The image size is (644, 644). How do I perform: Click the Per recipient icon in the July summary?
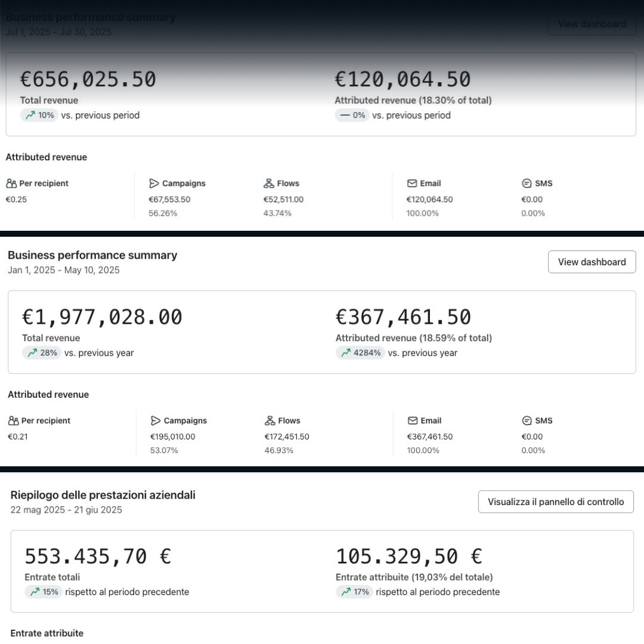(11, 184)
